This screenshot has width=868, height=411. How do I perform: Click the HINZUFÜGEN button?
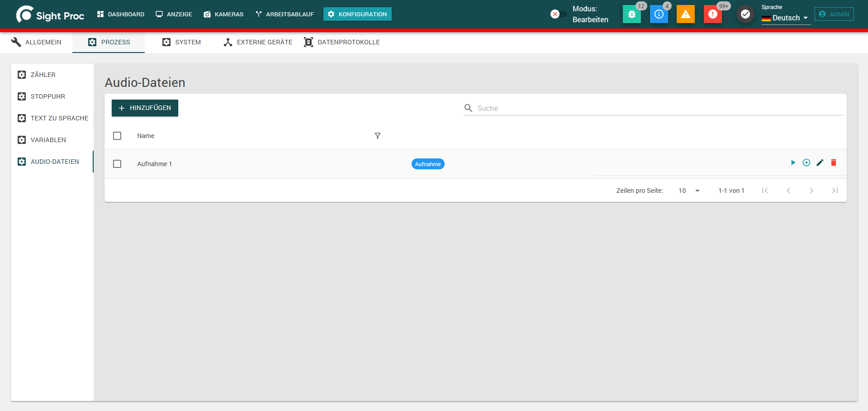145,108
